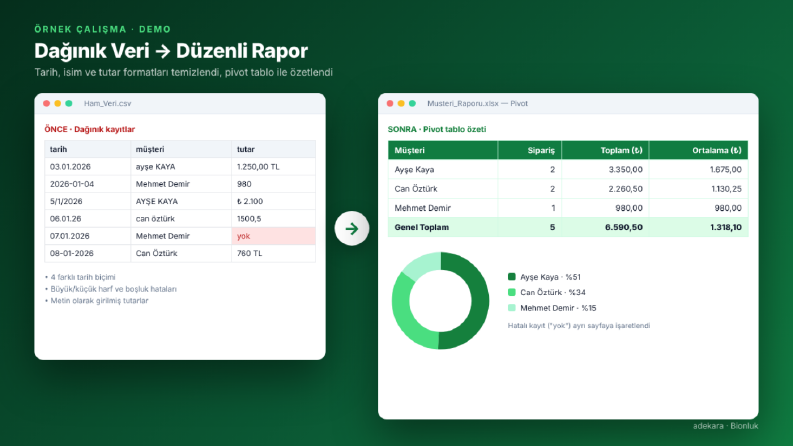The image size is (793, 446).
Task: Click the red highlighted 'yok' cell
Action: tap(274, 236)
